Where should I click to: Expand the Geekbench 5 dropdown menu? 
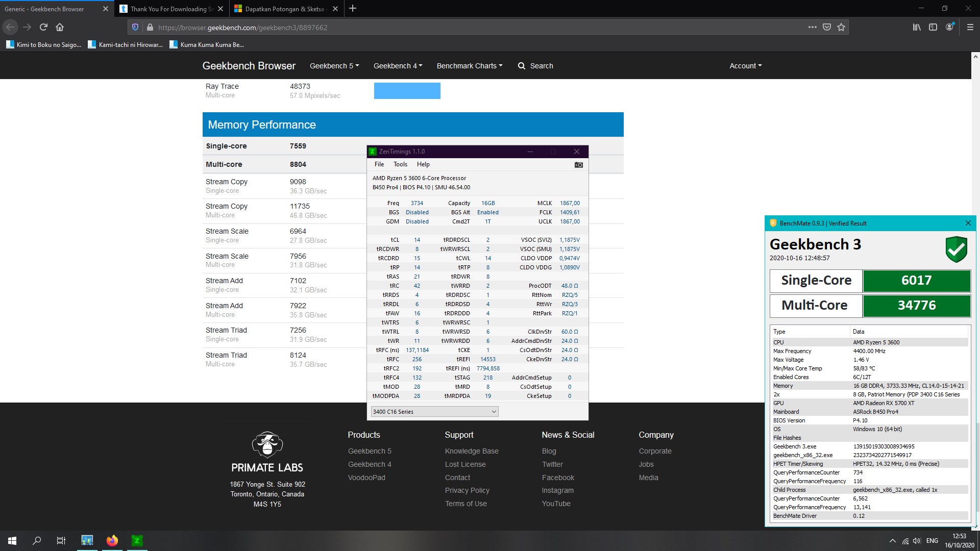334,66
